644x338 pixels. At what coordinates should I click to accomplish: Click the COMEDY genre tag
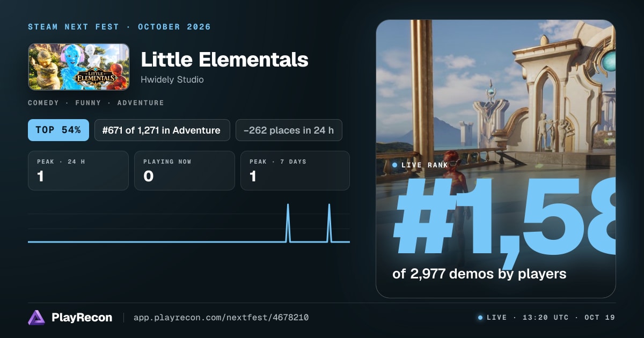pyautogui.click(x=43, y=102)
